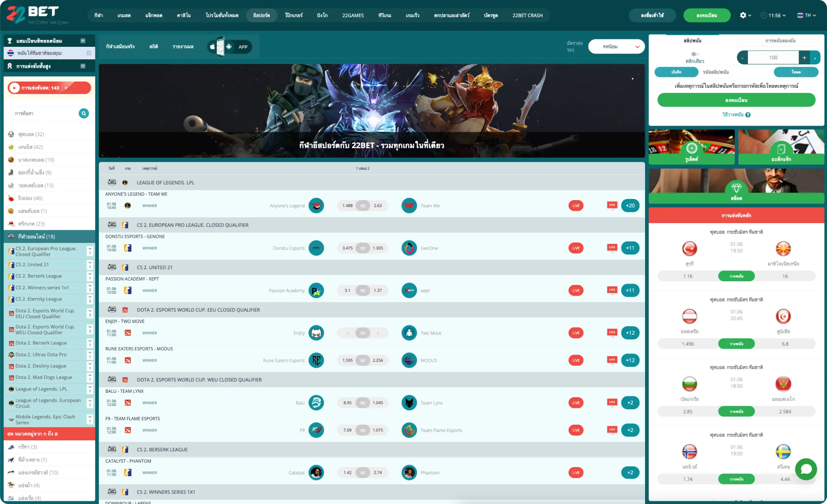The image size is (827, 504).
Task: Click the Turkey flag icon
Action: click(x=690, y=249)
